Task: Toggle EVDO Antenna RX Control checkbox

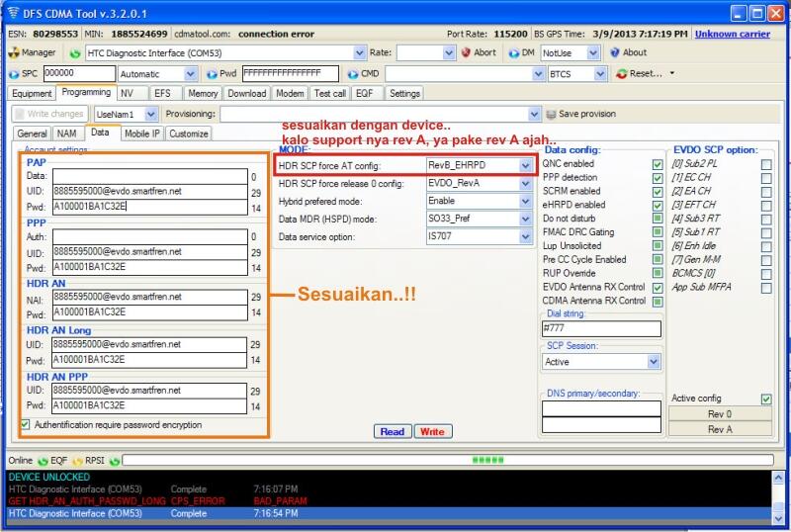Action: [x=657, y=288]
